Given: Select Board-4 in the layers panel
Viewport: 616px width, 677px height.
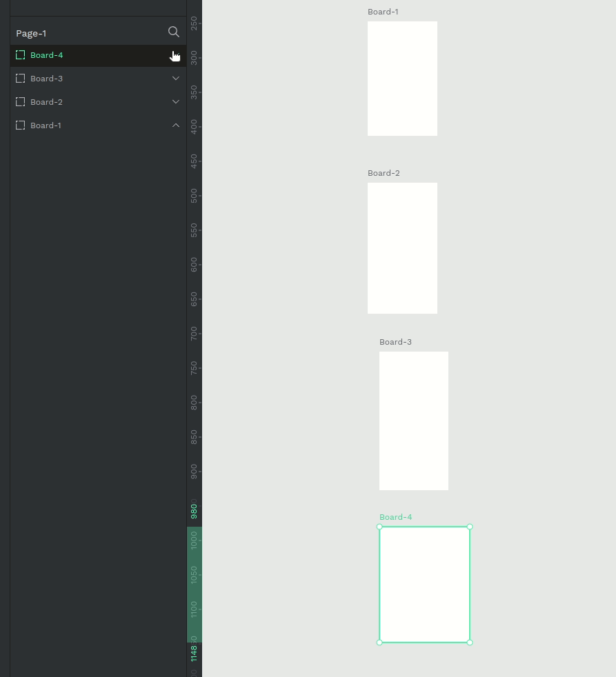Looking at the screenshot, I should (x=46, y=54).
